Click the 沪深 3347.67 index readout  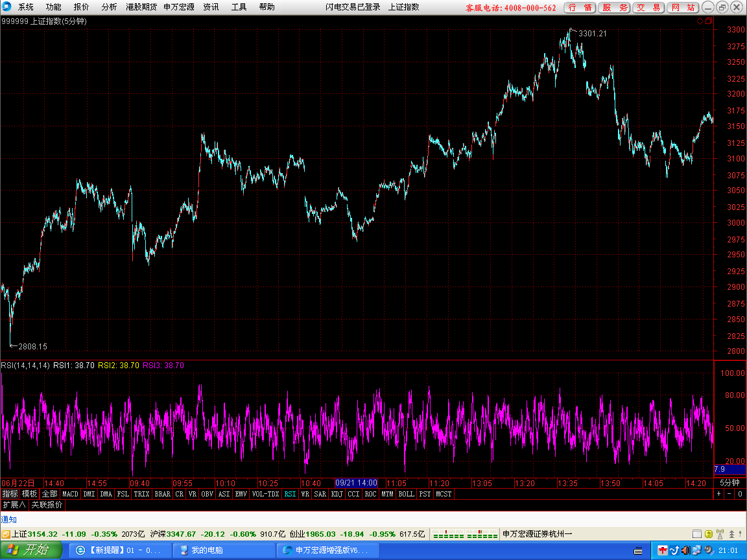pyautogui.click(x=173, y=534)
